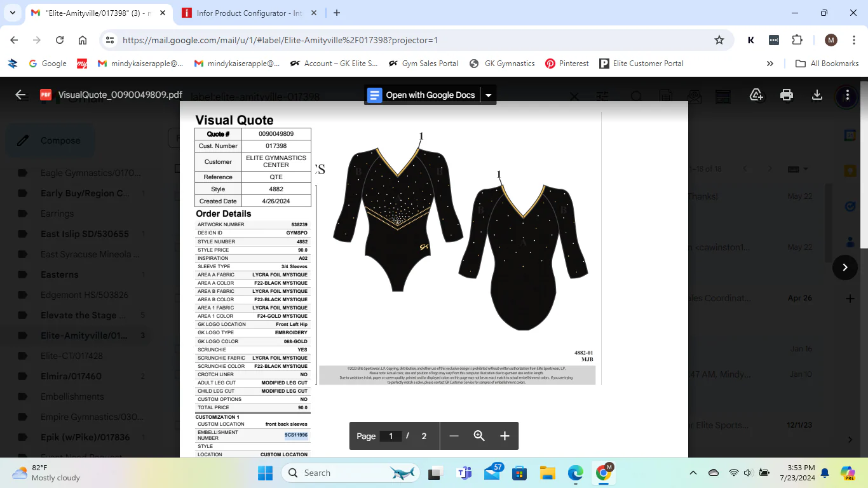
Task: Click the K extension icon
Action: point(750,40)
